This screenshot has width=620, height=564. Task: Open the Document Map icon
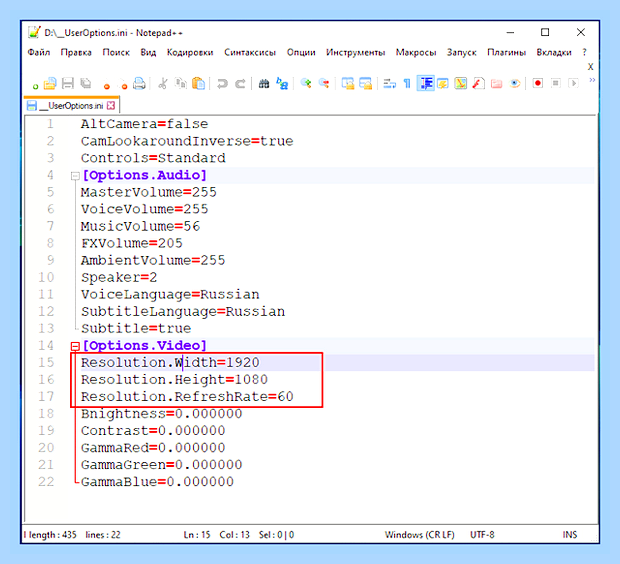(461, 83)
